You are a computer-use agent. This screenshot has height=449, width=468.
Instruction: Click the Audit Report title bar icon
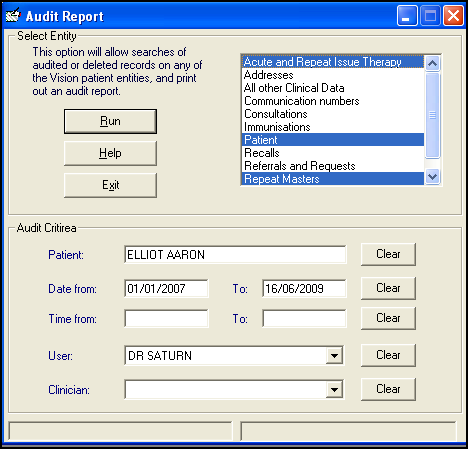coord(13,16)
